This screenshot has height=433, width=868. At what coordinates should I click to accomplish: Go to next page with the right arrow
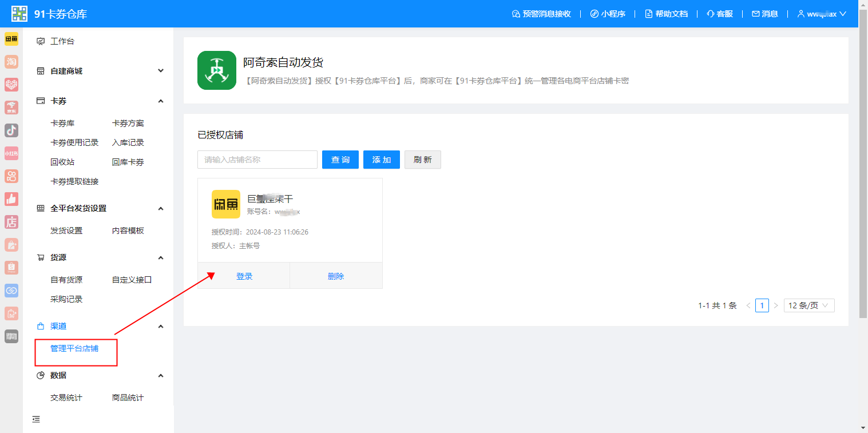776,305
